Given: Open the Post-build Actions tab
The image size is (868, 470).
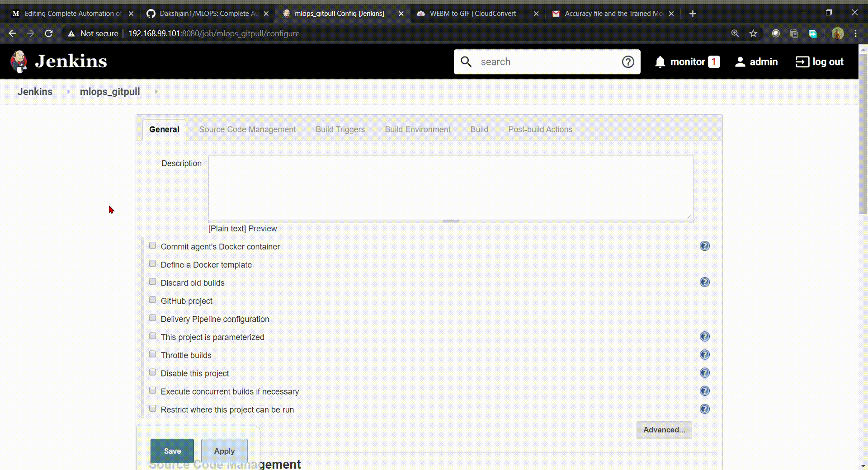Looking at the screenshot, I should (540, 130).
